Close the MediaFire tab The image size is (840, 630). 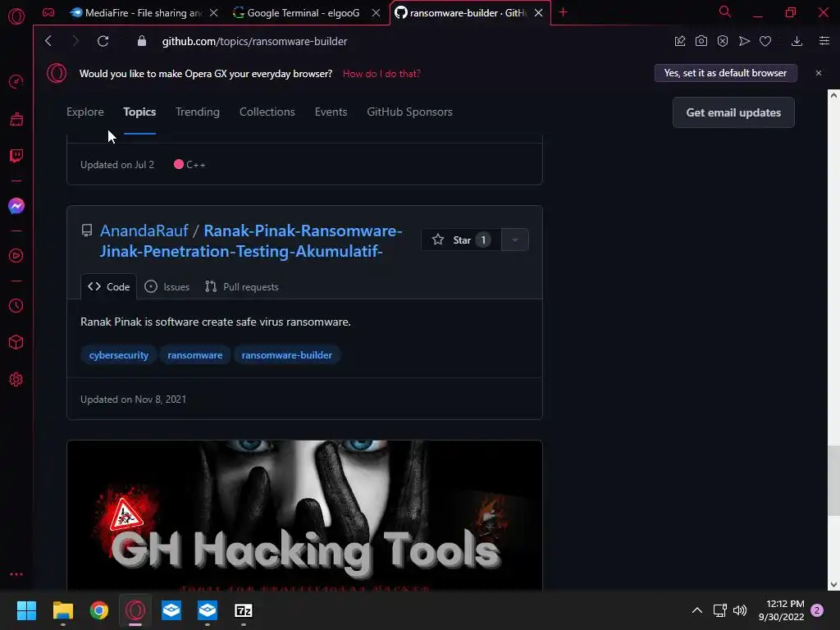coord(214,13)
